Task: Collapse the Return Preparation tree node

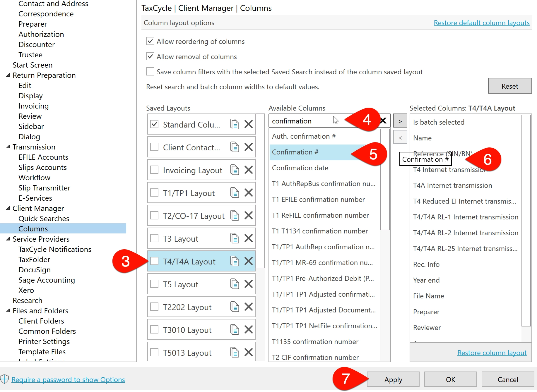Action: [8, 75]
